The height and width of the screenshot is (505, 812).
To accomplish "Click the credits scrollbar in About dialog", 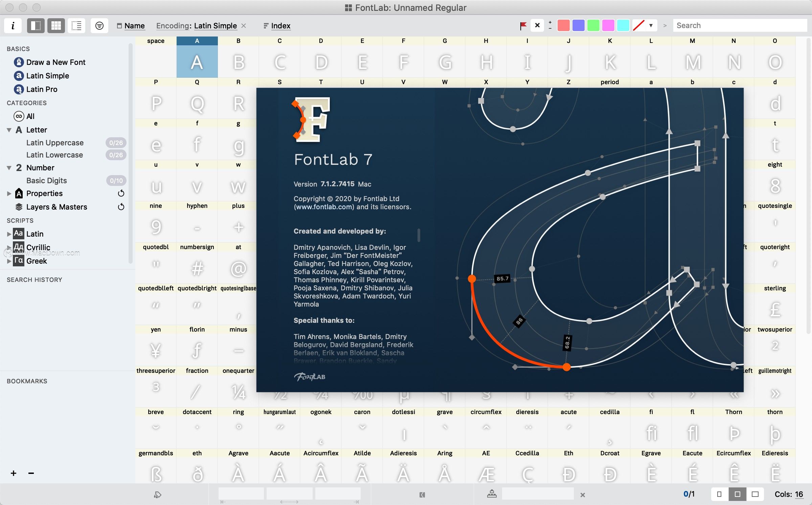I will (419, 235).
